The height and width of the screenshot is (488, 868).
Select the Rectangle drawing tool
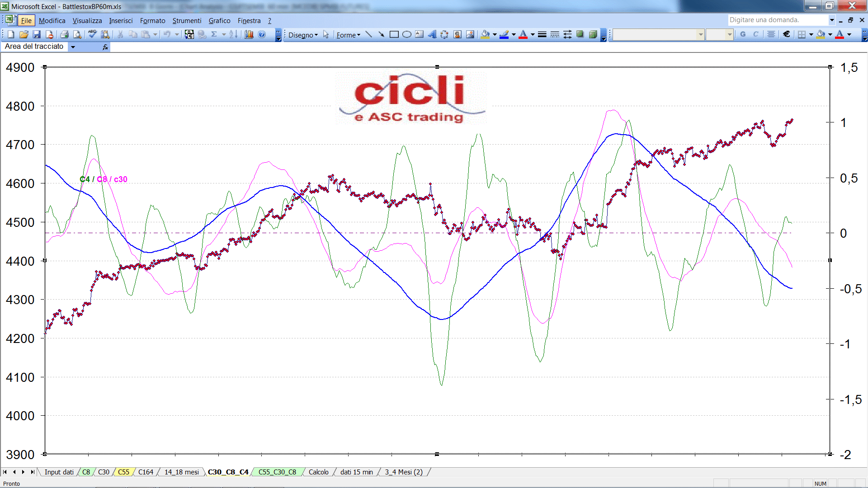tap(394, 34)
